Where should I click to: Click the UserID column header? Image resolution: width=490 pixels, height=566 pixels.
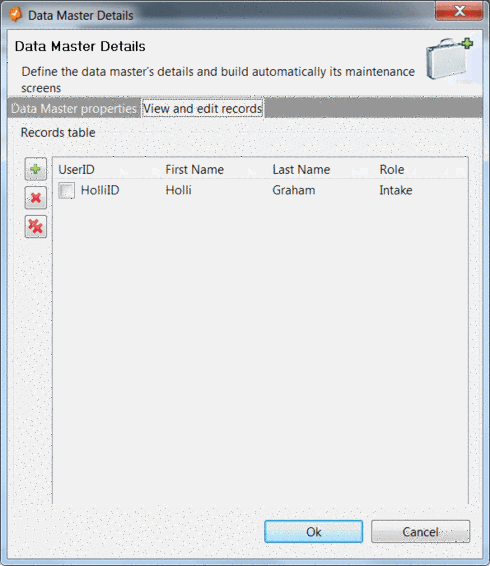[x=76, y=169]
